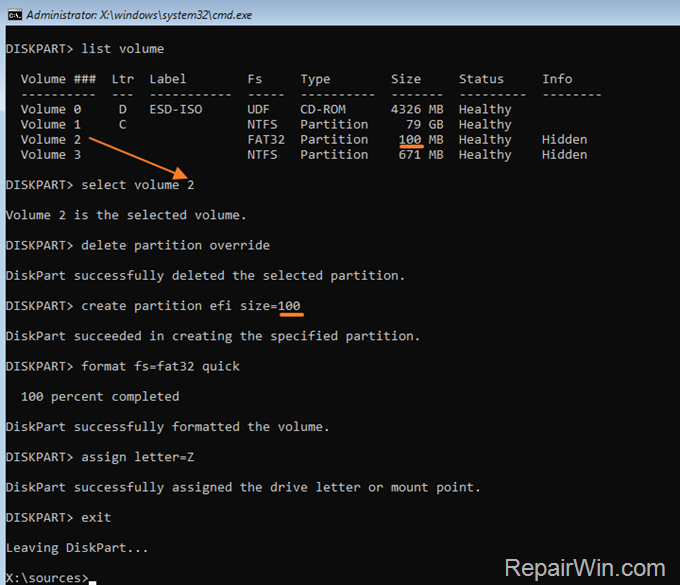Click the '100 MB' size value

(421, 140)
